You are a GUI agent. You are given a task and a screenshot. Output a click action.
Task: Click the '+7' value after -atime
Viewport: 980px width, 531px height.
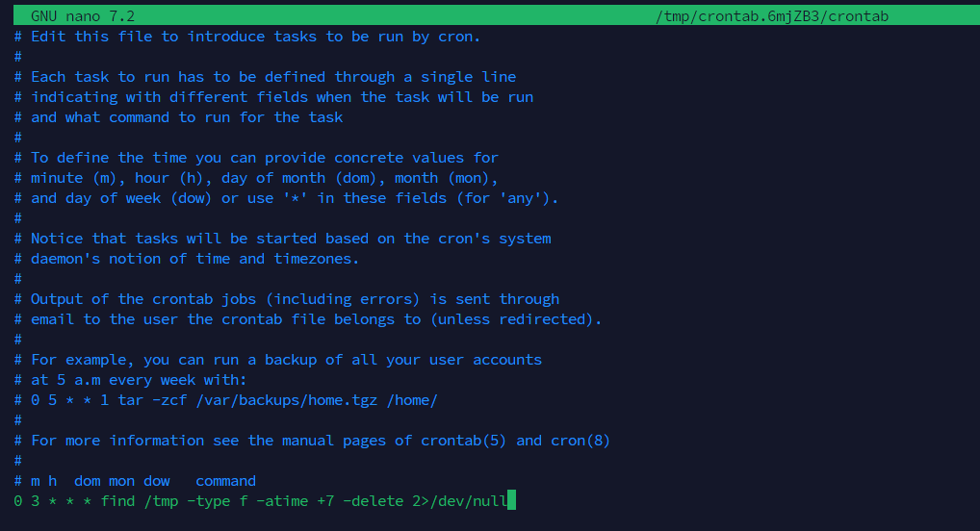point(325,501)
